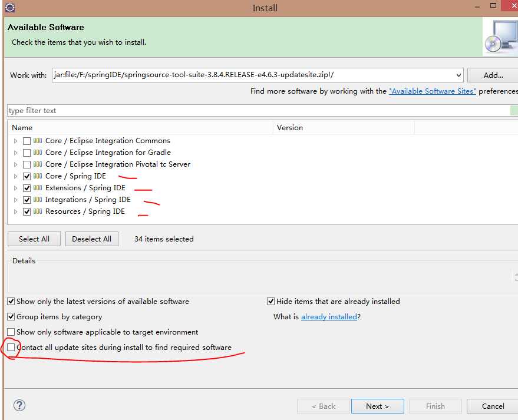518x420 pixels.
Task: Enable Show only software applicable to target environment
Action: 11,332
